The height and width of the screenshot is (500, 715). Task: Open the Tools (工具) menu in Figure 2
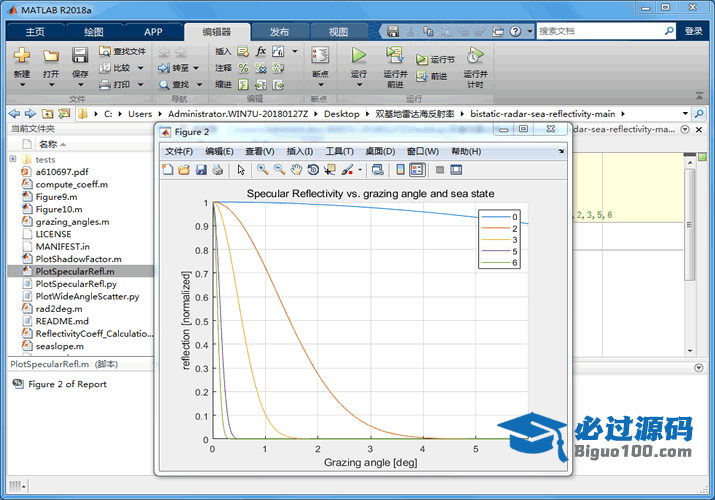pos(339,151)
